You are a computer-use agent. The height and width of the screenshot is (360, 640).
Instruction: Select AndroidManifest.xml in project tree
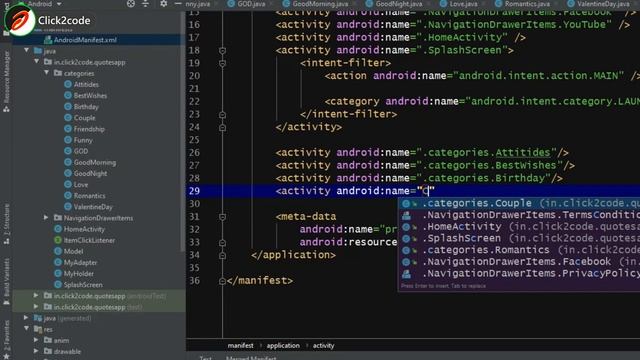[85, 40]
